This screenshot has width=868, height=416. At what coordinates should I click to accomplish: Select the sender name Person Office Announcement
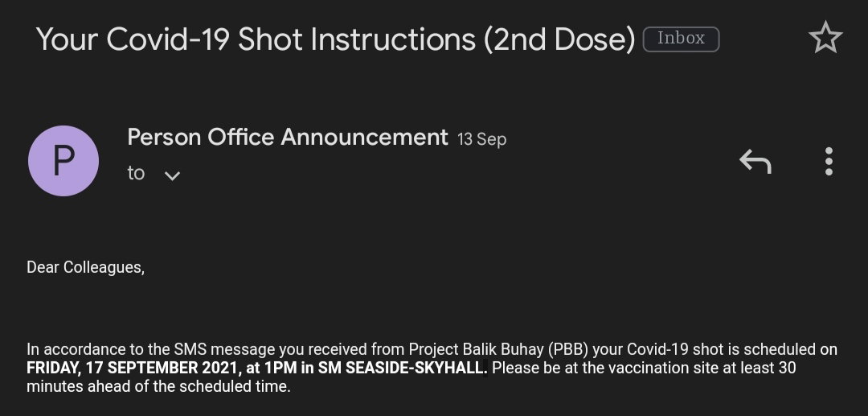coord(287,137)
